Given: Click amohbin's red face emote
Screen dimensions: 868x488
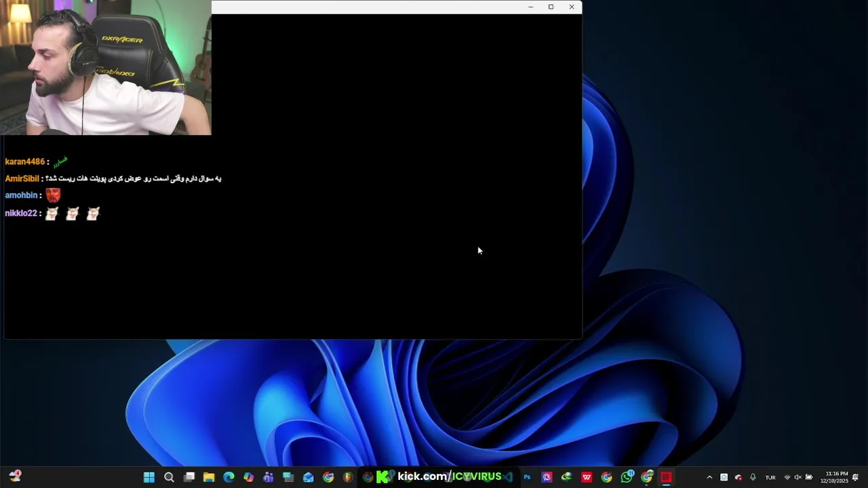Looking at the screenshot, I should pos(53,195).
